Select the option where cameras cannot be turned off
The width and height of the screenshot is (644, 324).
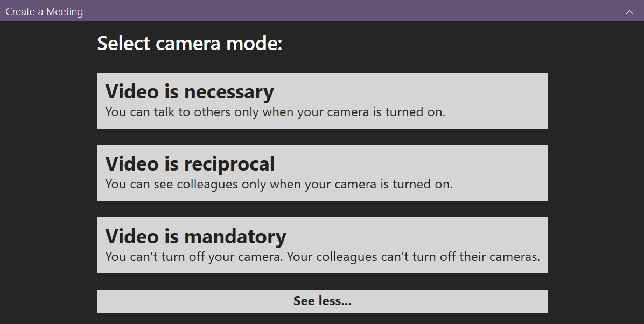point(322,245)
